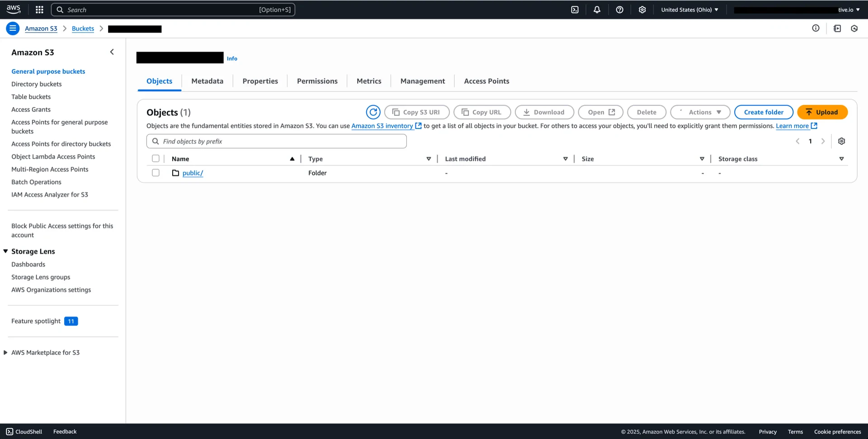Check the box for the public/ folder

click(156, 172)
